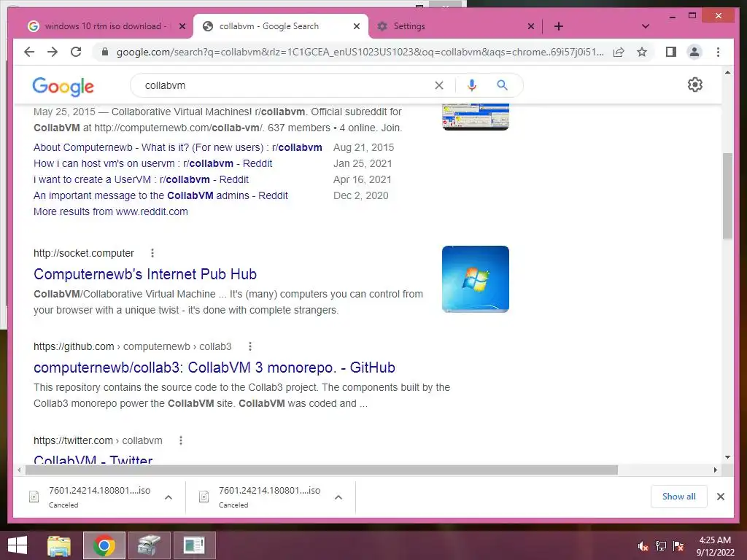Clear the collabvm search query
747x560 pixels.
(438, 85)
